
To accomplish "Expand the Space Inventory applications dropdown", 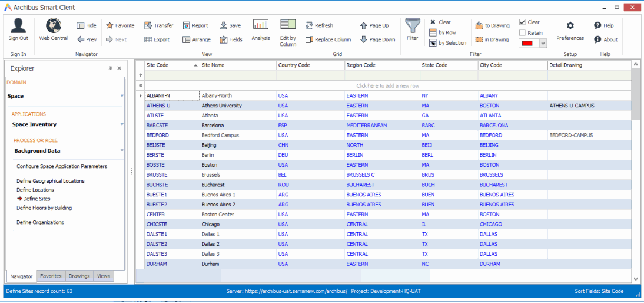I will click(x=122, y=124).
